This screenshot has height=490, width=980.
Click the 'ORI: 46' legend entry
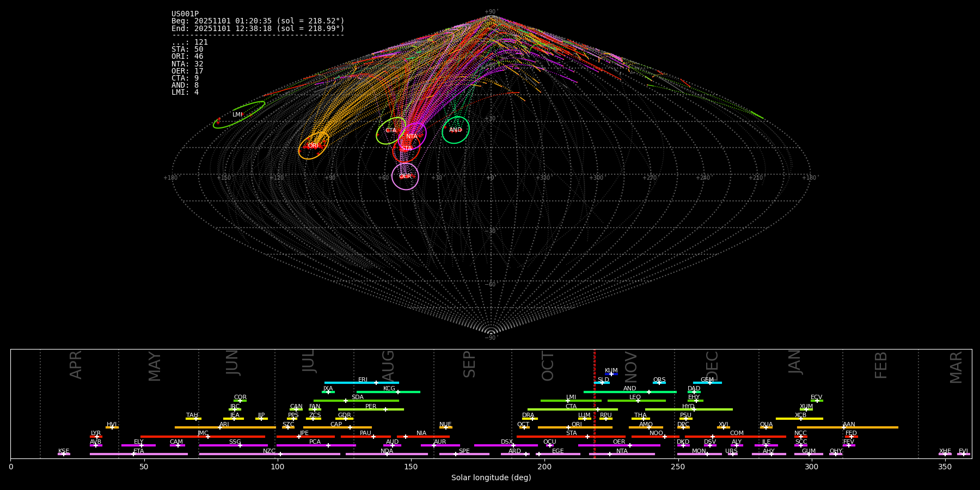click(x=187, y=57)
